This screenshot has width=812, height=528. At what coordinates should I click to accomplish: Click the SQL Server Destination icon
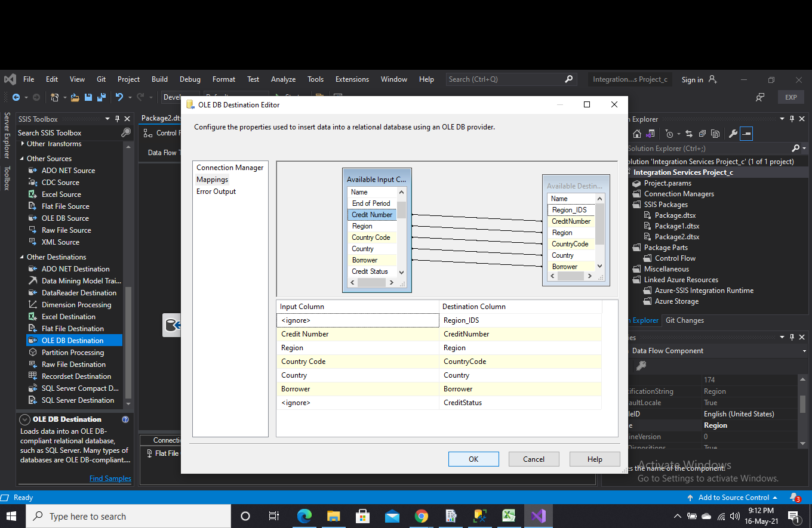32,400
